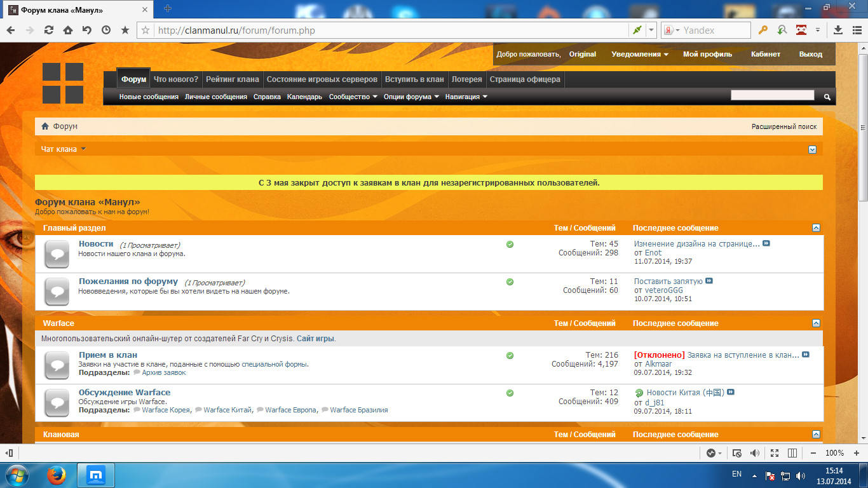Toggle the browser sidebar icon at bottom-left
868x488 pixels.
(9, 453)
